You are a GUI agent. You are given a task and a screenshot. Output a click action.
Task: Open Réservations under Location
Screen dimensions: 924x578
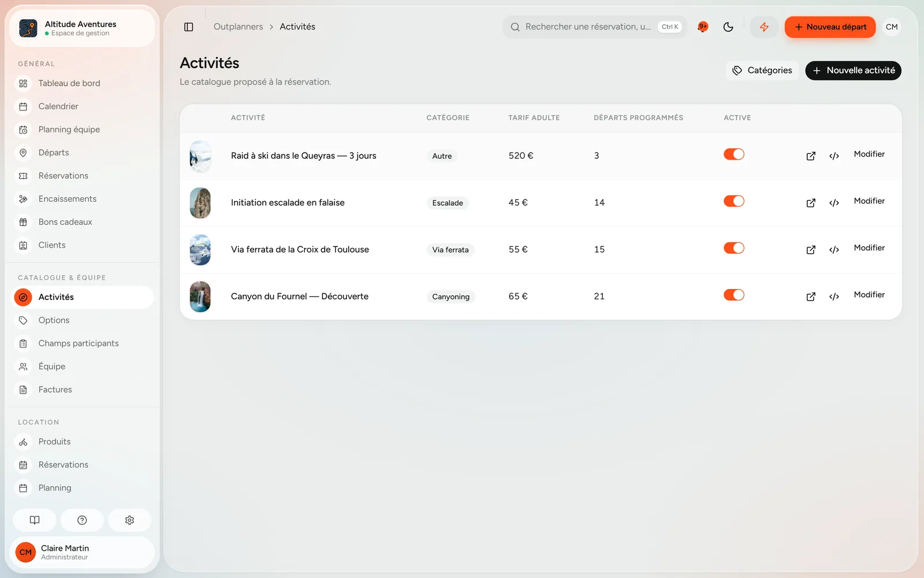84,465
